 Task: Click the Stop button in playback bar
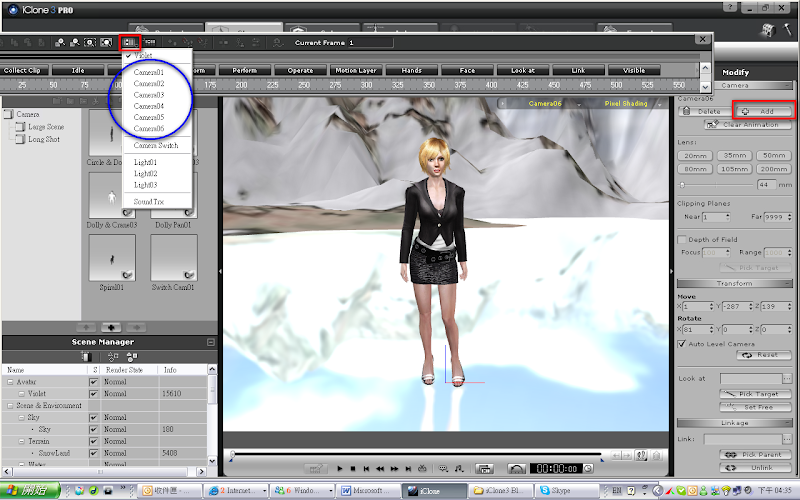point(354,468)
